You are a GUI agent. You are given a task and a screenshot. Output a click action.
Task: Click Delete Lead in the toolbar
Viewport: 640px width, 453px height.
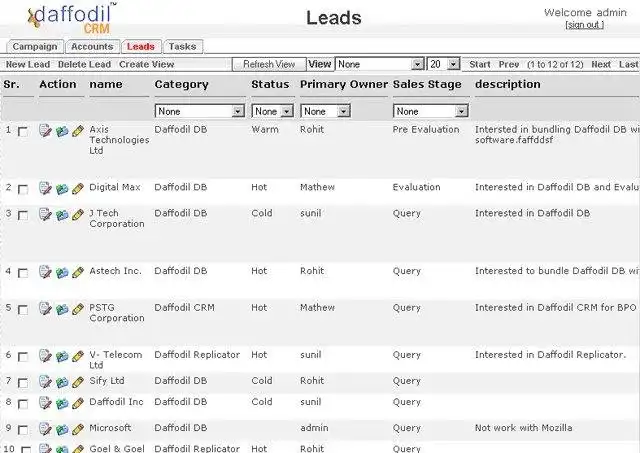(x=84, y=64)
